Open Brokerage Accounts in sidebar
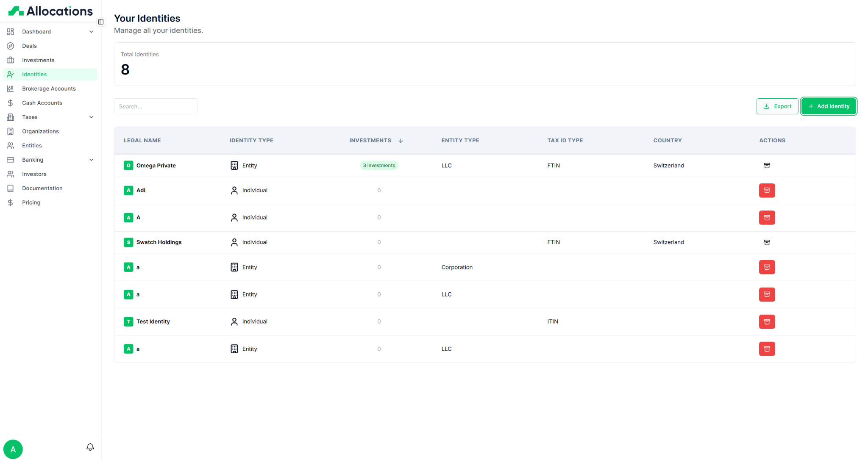Image resolution: width=868 pixels, height=460 pixels. coord(49,89)
